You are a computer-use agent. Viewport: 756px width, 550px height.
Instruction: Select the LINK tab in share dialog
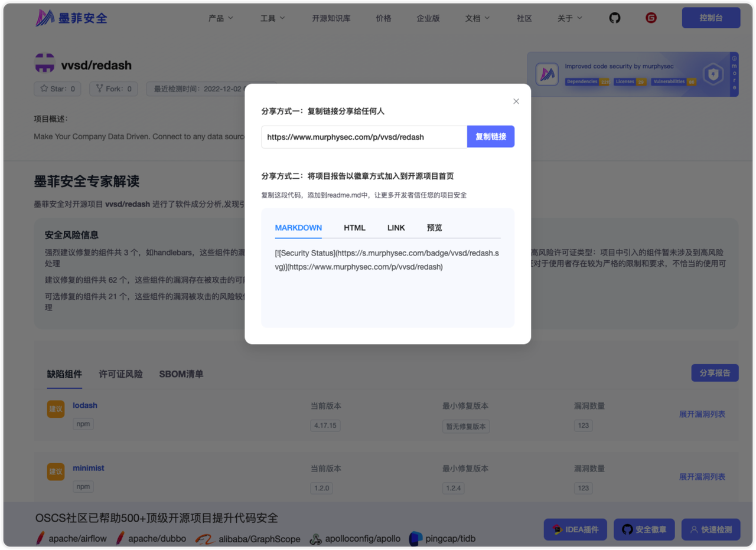tap(396, 228)
